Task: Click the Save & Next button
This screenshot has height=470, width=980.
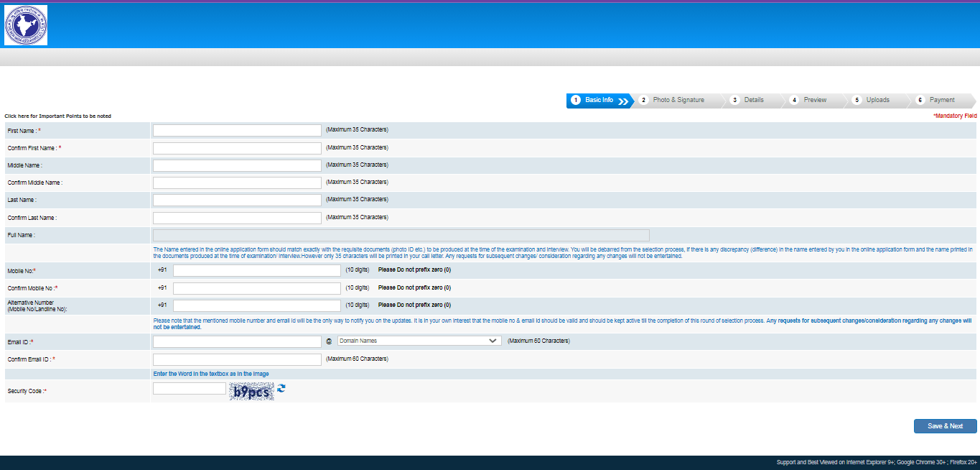Action: 945,425
